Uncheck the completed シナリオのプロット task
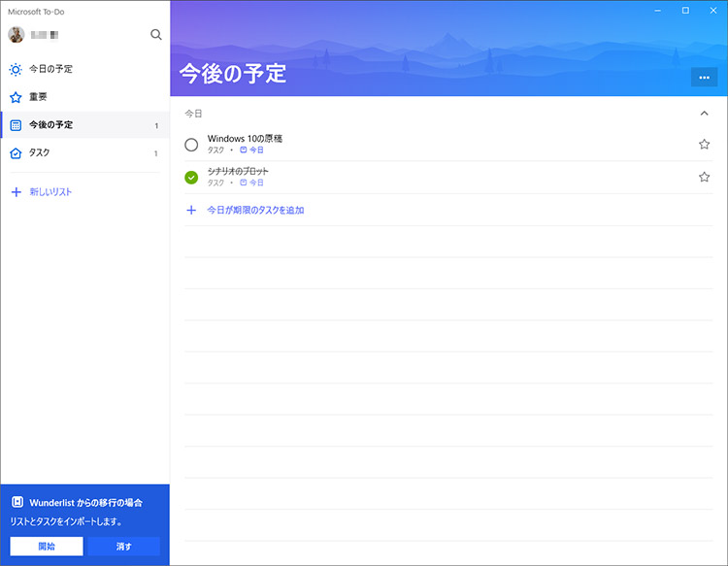This screenshot has width=728, height=566. [191, 177]
